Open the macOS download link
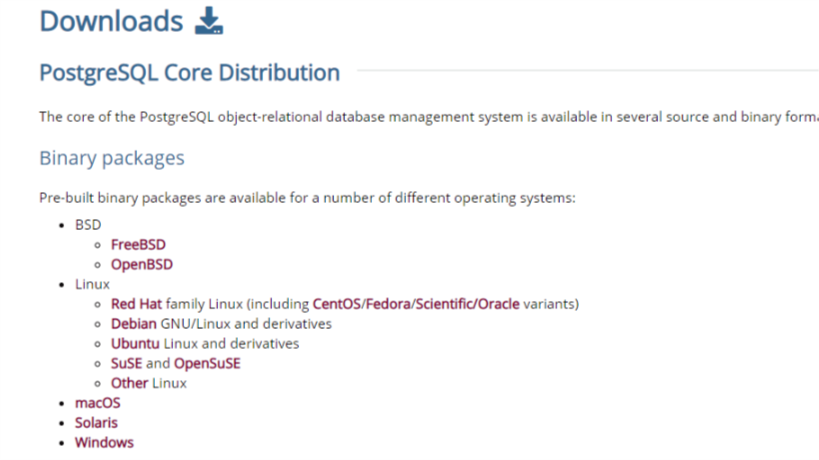The width and height of the screenshot is (819, 460). pos(98,403)
